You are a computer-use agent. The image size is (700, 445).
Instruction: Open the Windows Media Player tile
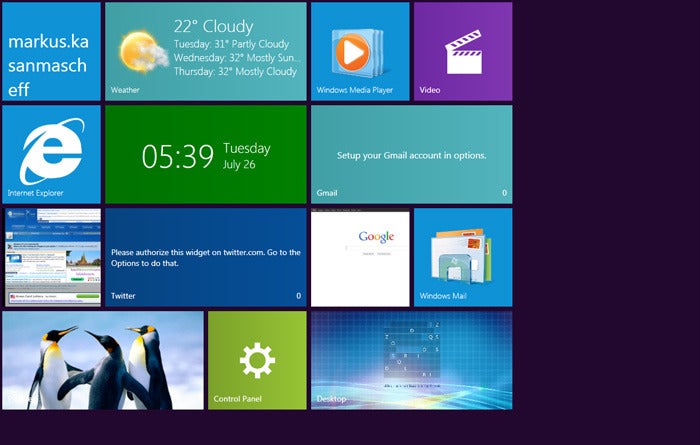(359, 50)
